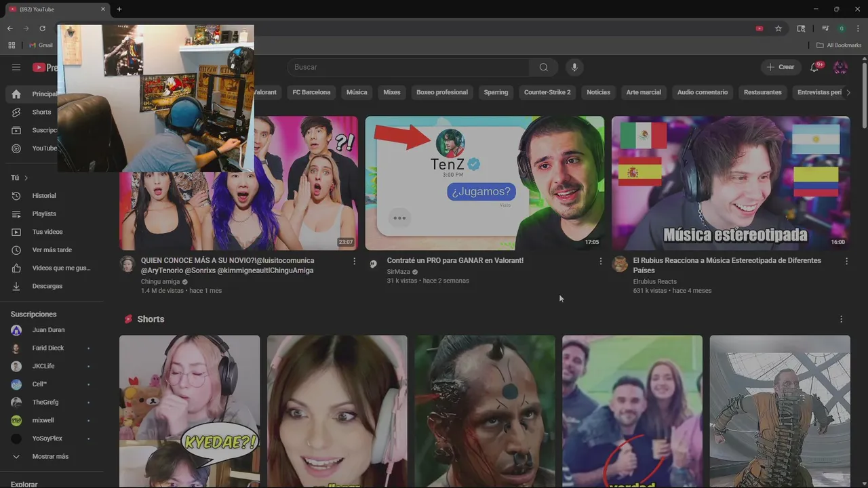The width and height of the screenshot is (868, 488).
Task: Open a new browser tab
Action: pos(119,9)
